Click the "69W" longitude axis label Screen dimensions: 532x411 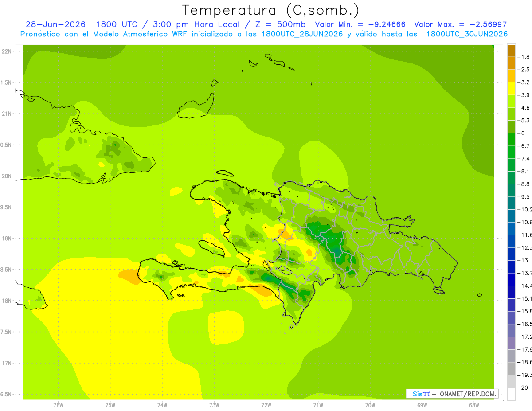pyautogui.click(x=422, y=405)
